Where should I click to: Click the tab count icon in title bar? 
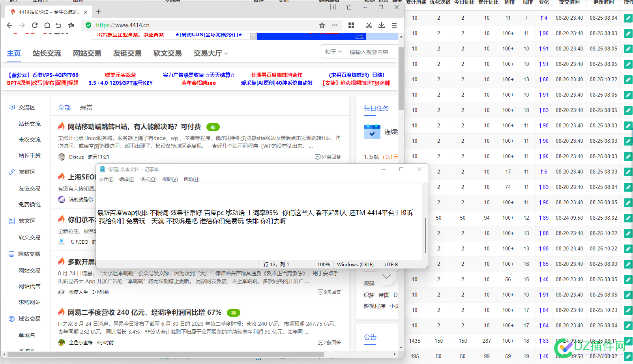(333, 7)
